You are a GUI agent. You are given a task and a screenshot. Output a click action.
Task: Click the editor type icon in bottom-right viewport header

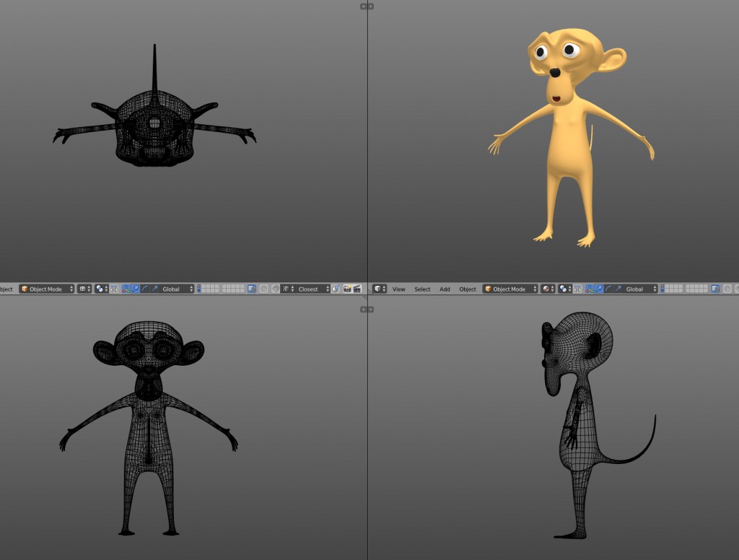pyautogui.click(x=378, y=289)
